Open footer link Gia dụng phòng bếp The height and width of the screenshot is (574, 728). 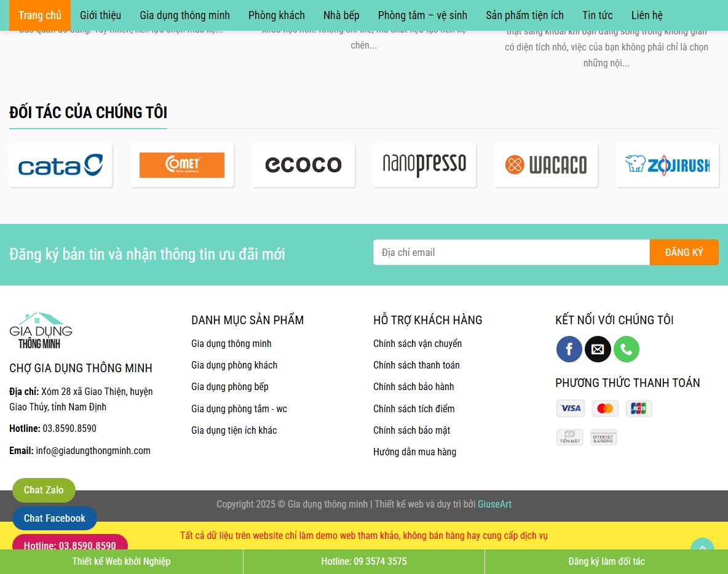coord(230,387)
